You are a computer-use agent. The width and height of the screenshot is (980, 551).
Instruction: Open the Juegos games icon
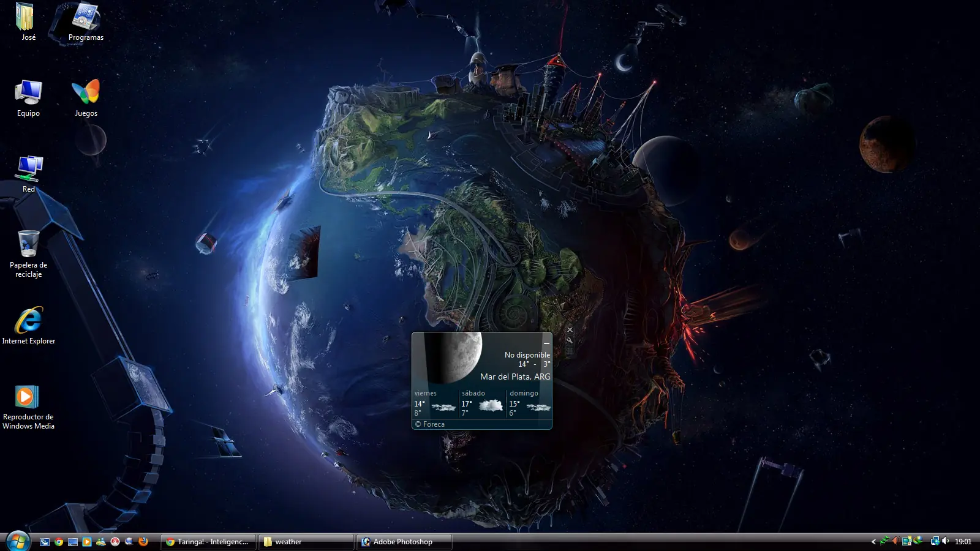click(x=86, y=98)
